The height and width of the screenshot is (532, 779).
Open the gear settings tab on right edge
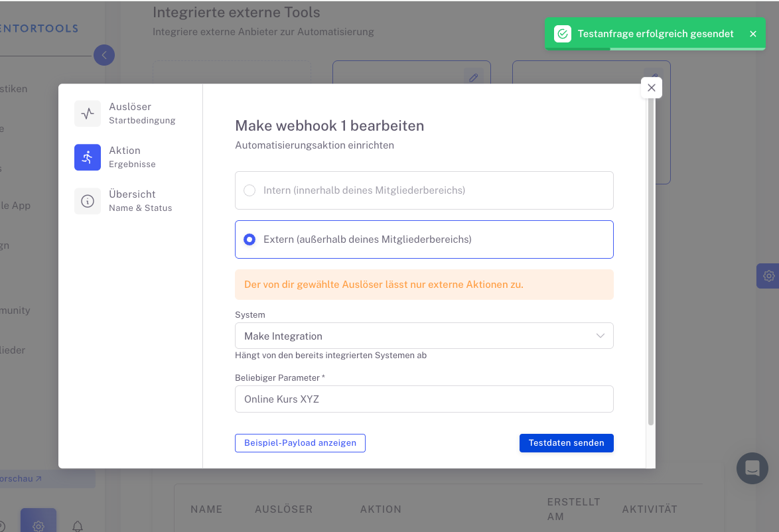coord(768,276)
